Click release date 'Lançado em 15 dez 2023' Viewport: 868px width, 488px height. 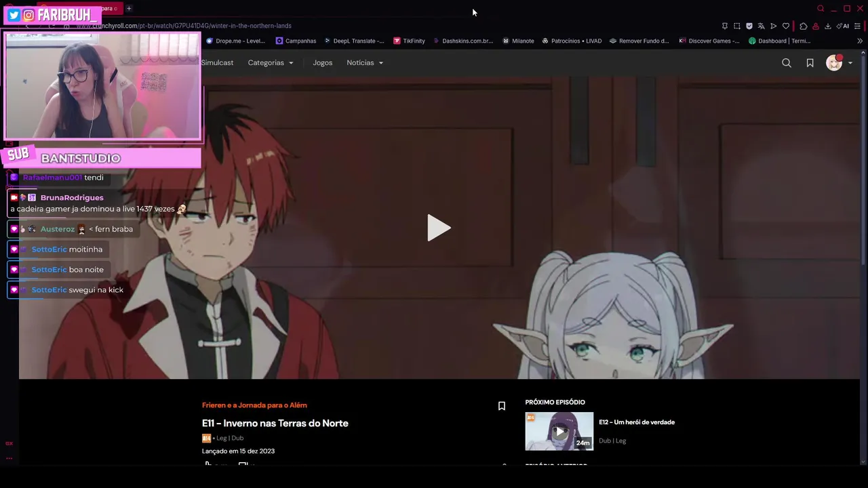click(x=238, y=451)
